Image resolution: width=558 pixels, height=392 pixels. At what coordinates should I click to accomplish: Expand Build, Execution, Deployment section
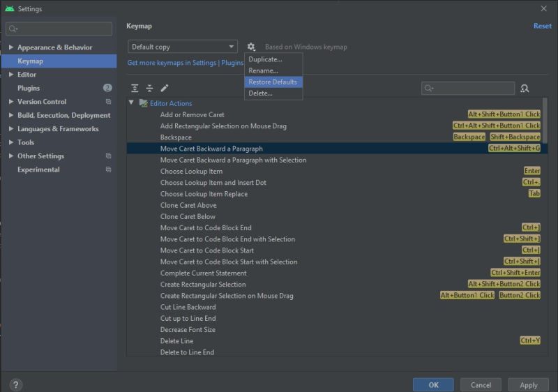[11, 115]
